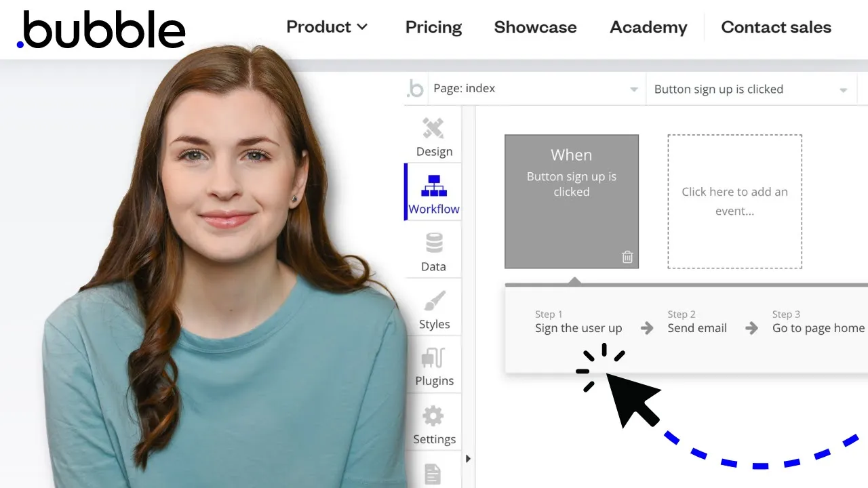Open Step 1 Sign the user up
This screenshot has height=488, width=868.
pyautogui.click(x=578, y=322)
